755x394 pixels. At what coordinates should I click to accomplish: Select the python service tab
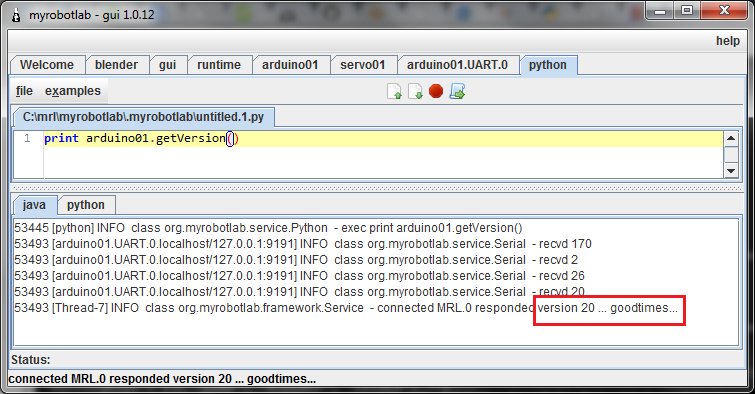coord(548,65)
